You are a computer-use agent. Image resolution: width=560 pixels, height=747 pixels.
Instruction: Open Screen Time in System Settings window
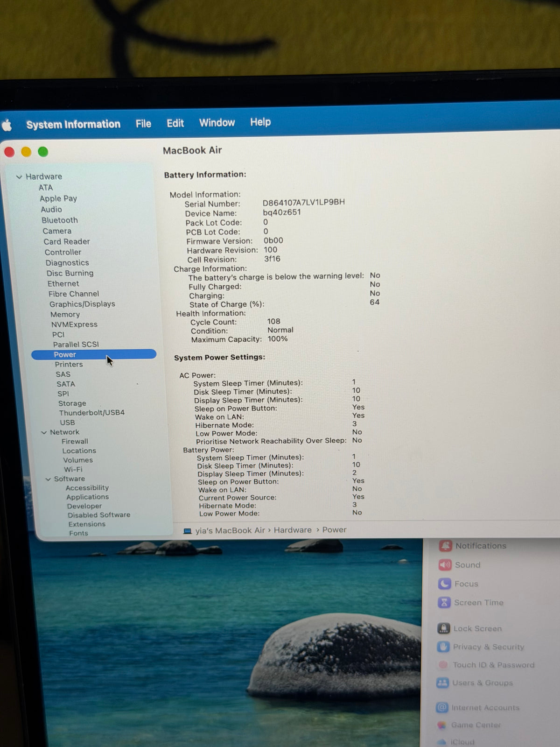click(x=470, y=603)
